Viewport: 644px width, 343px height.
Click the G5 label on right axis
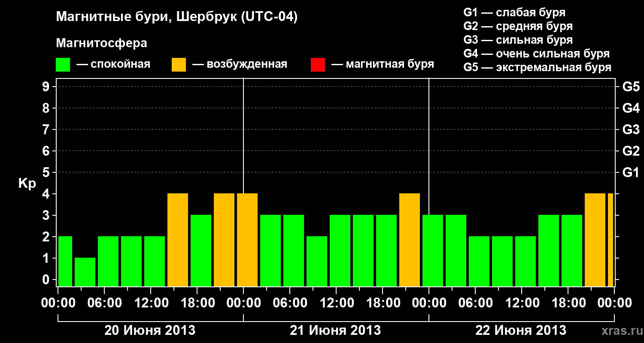pos(631,87)
